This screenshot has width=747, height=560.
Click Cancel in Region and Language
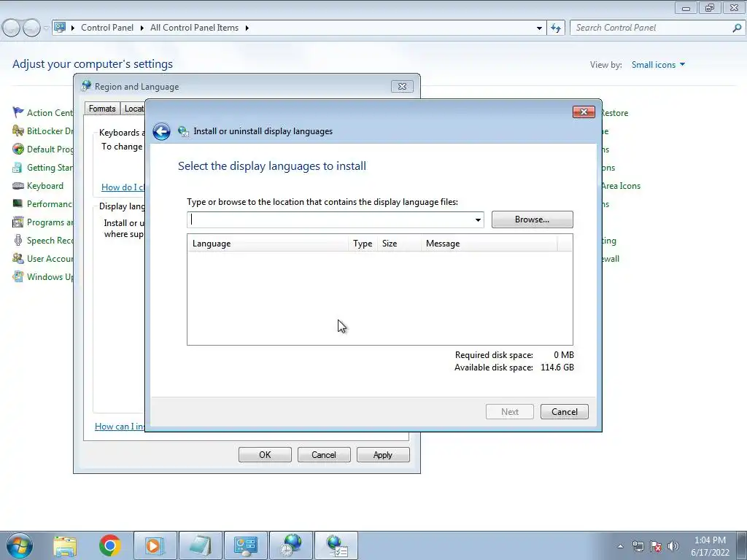(x=324, y=455)
